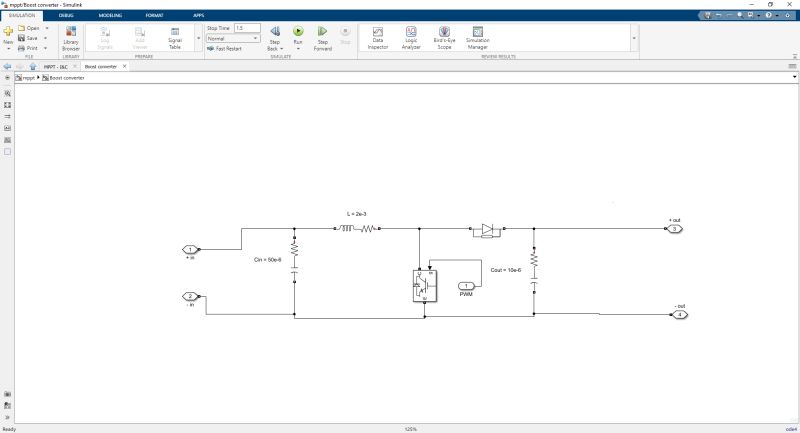Switch to the Simulation ribbon tab
This screenshot has width=800, height=433.
point(21,15)
